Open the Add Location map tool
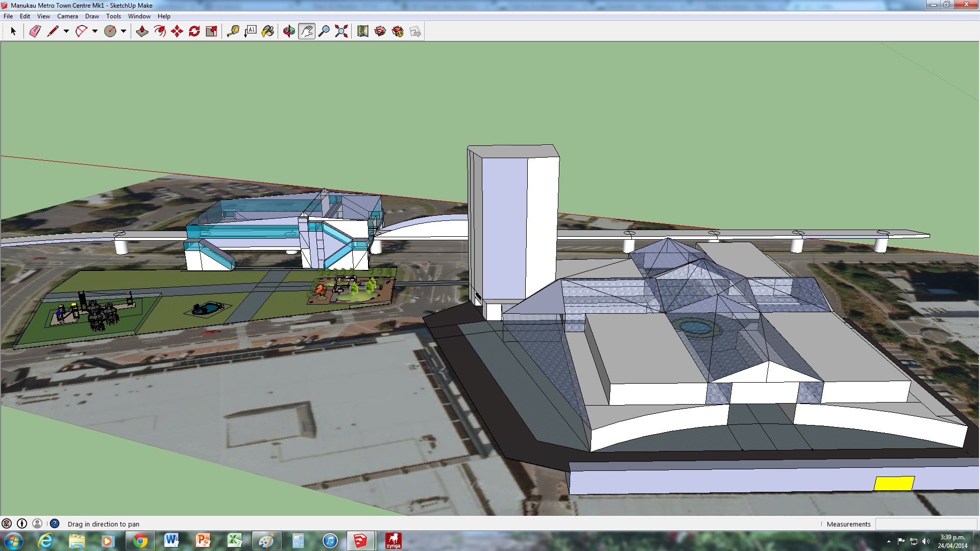Viewport: 980px width, 551px height. click(x=362, y=32)
